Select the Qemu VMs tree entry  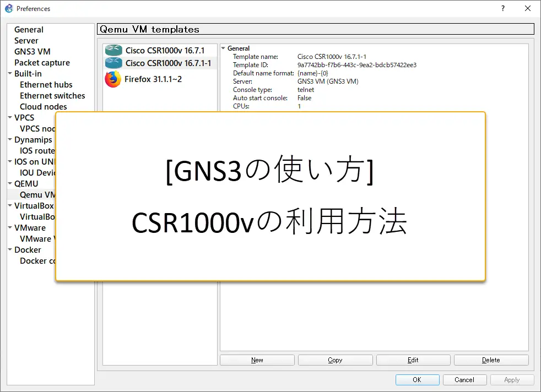point(37,195)
